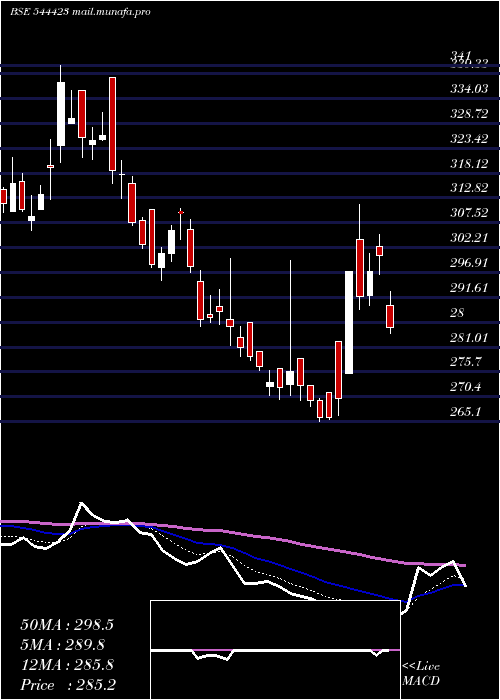Viewport: 500px width, 700px height.
Task: Click the 5MA : 289.8 readout
Action: pos(63,645)
